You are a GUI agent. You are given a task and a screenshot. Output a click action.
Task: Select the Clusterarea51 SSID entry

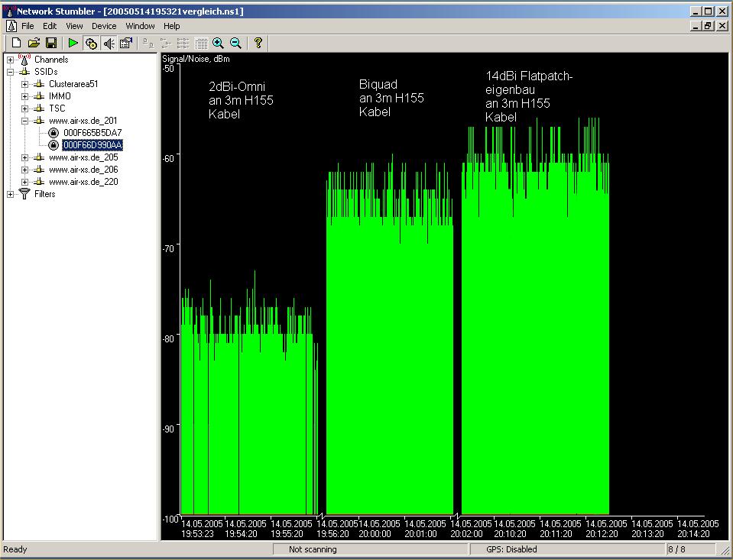73,84
